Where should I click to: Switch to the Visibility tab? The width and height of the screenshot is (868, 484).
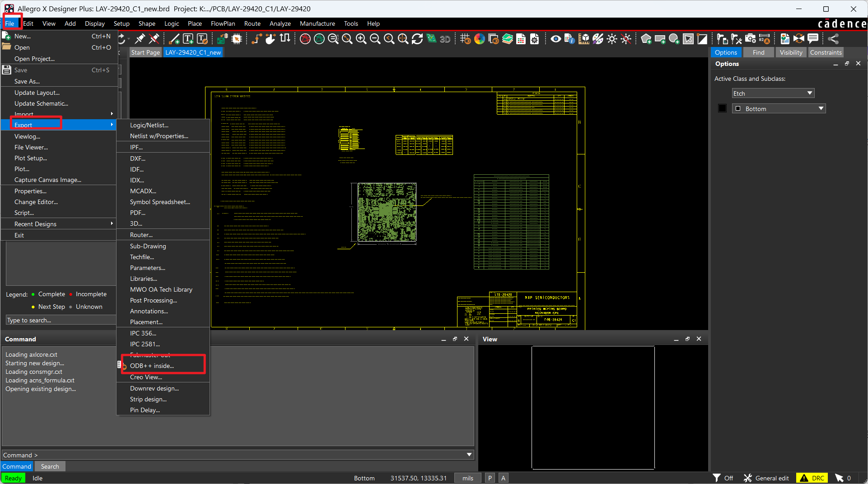(x=791, y=52)
